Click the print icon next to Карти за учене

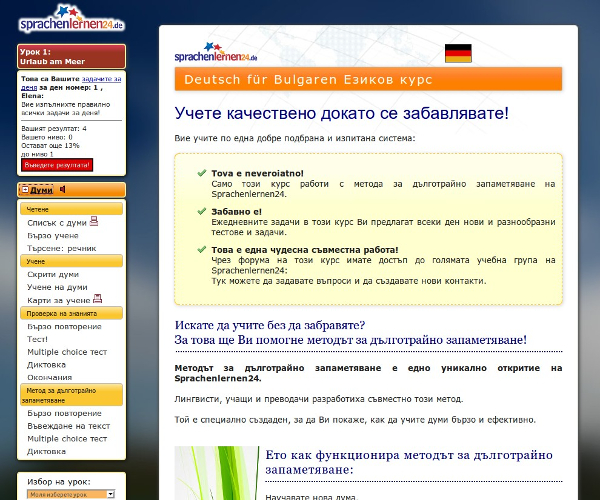98,298
